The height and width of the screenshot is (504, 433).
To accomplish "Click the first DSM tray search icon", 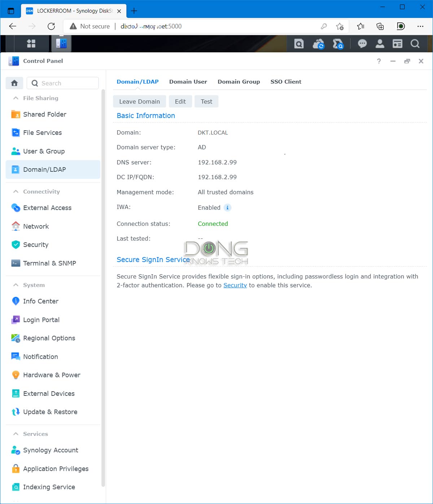I will point(299,44).
